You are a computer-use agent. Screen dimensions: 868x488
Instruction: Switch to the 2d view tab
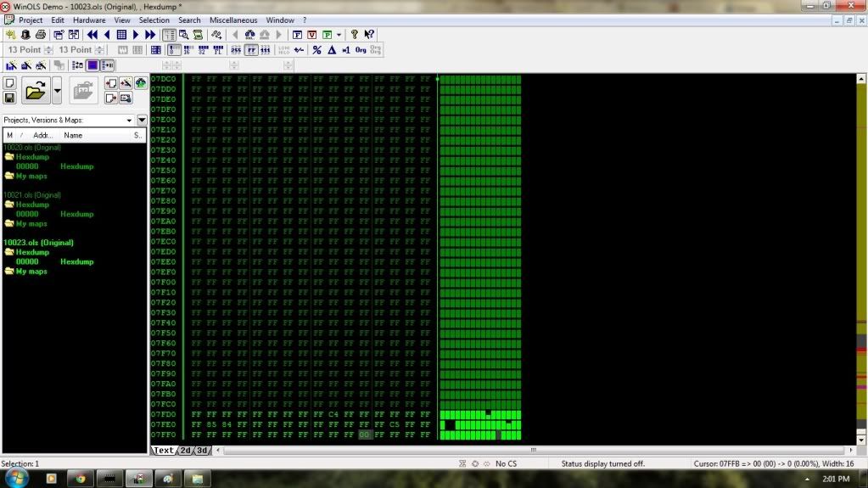coord(186,451)
